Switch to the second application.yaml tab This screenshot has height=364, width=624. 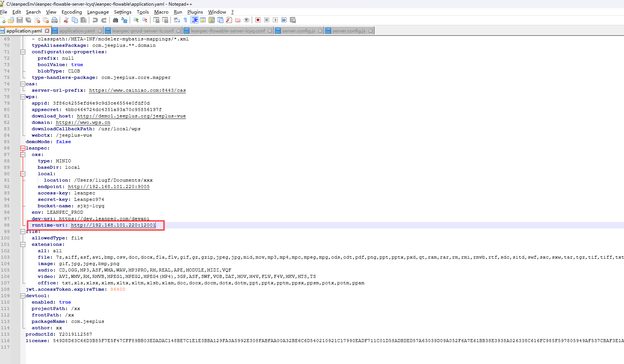[x=77, y=31]
